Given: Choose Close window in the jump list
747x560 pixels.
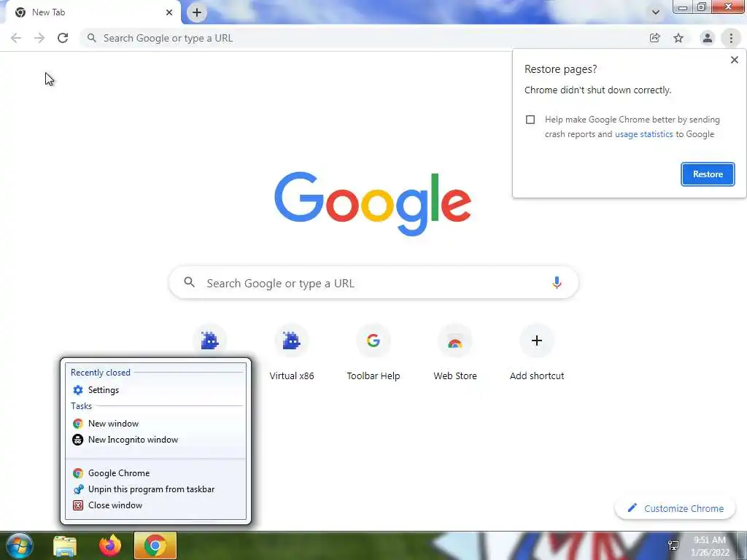Looking at the screenshot, I should pos(156,505).
